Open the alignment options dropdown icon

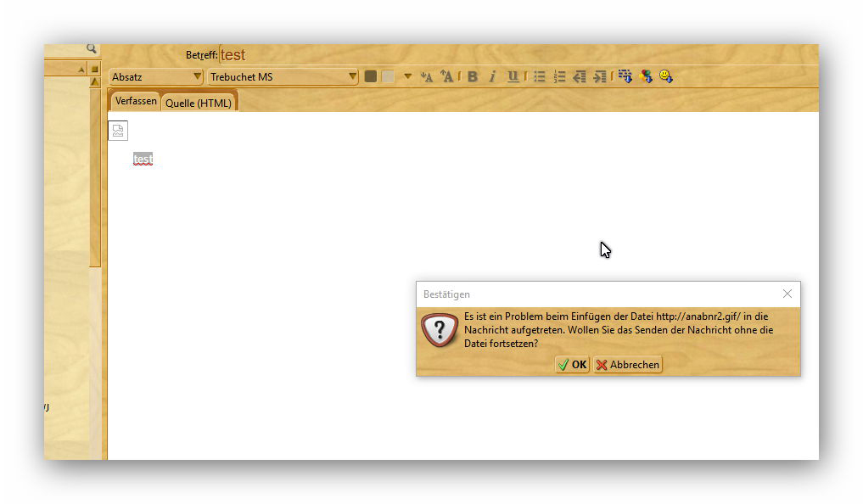[x=625, y=76]
